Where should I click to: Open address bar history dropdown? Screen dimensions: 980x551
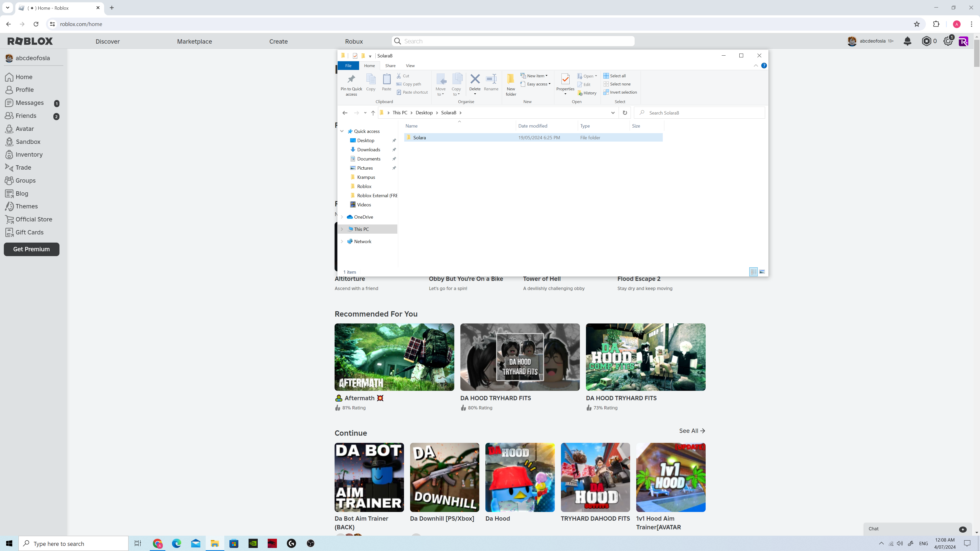tap(612, 112)
